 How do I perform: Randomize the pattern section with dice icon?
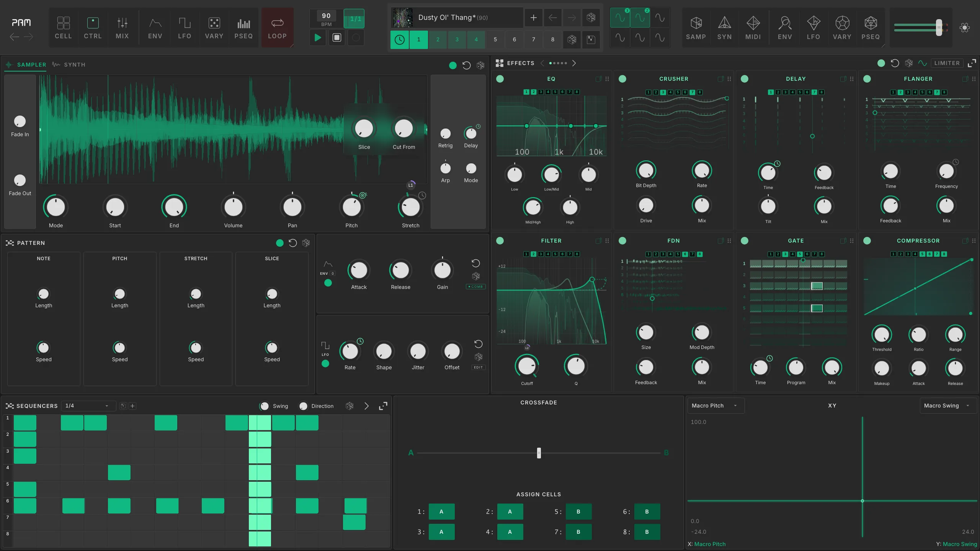click(306, 243)
